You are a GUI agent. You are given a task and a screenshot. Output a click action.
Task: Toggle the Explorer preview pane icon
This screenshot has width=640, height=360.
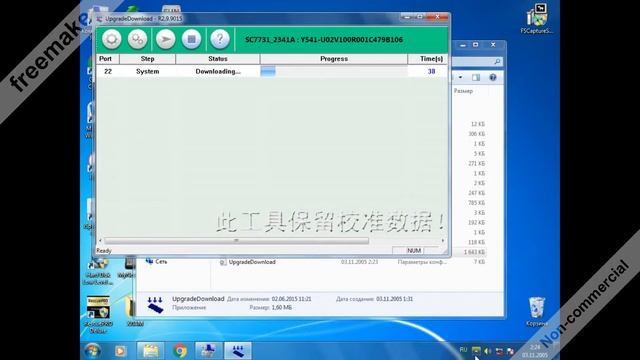[x=476, y=77]
